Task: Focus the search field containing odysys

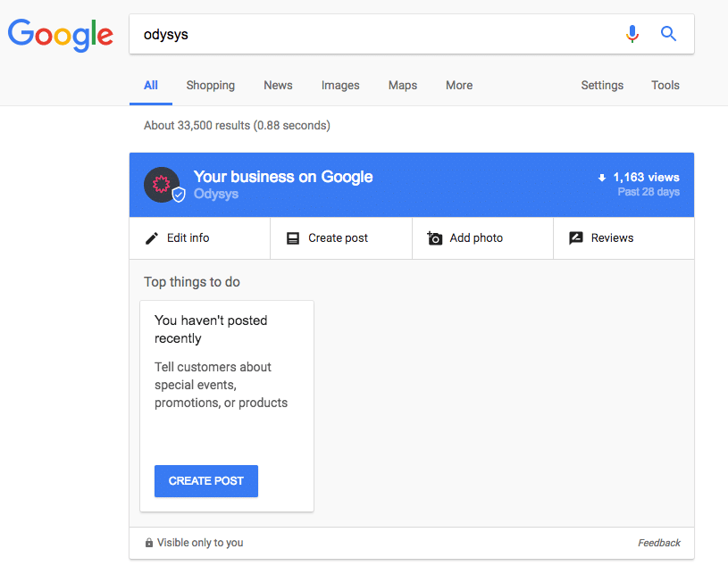Action: pos(381,34)
